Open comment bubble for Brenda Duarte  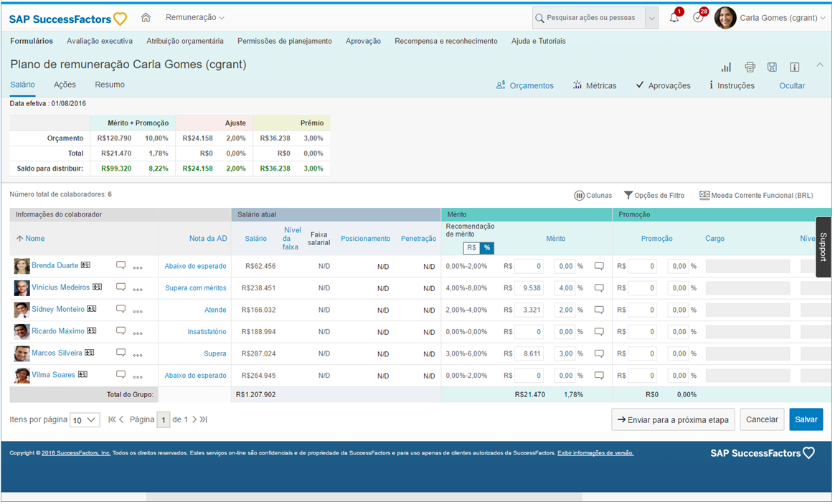[x=121, y=265]
